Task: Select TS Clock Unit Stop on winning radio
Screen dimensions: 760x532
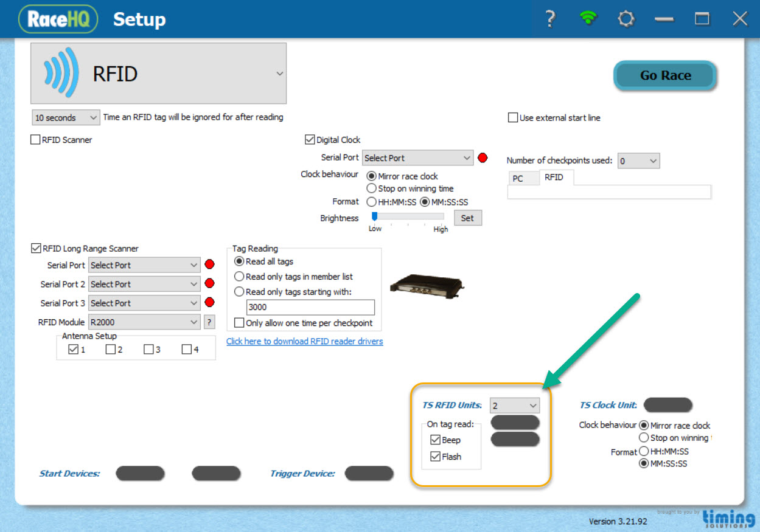Action: pyautogui.click(x=644, y=438)
